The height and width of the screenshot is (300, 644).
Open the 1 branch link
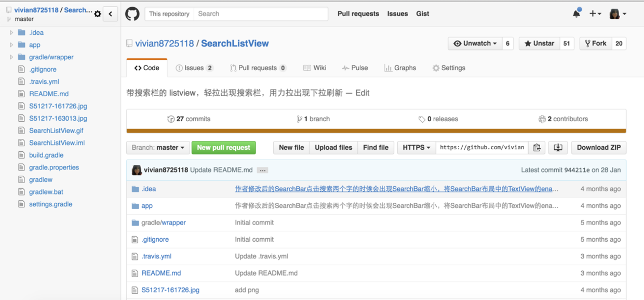[x=313, y=119]
